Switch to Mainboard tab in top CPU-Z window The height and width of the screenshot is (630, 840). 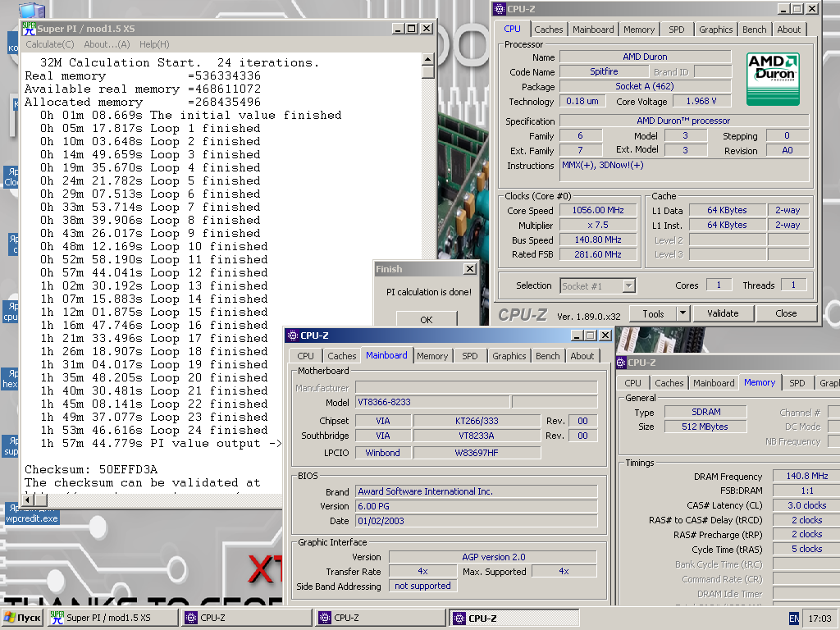593,30
